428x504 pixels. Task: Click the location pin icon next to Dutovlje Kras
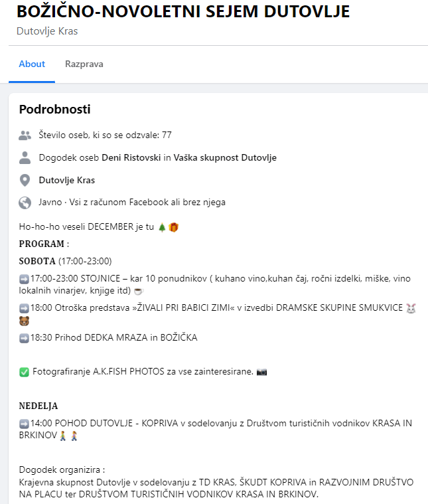(25, 181)
